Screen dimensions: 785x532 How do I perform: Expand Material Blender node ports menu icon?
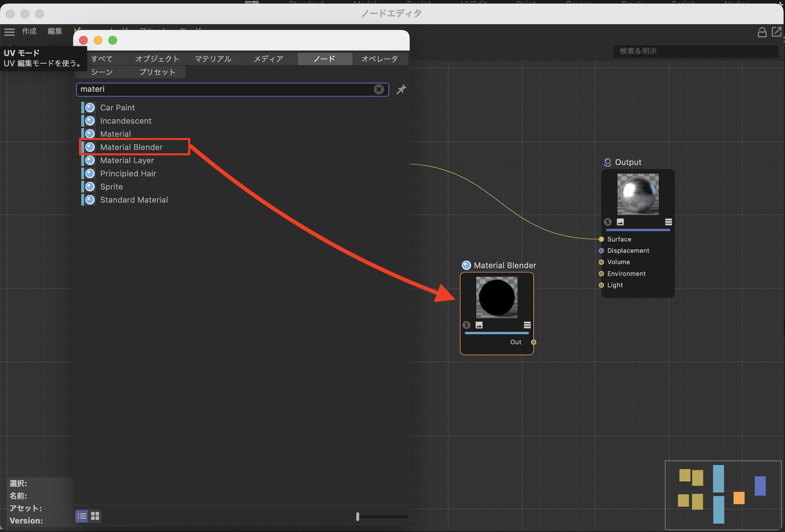click(527, 325)
